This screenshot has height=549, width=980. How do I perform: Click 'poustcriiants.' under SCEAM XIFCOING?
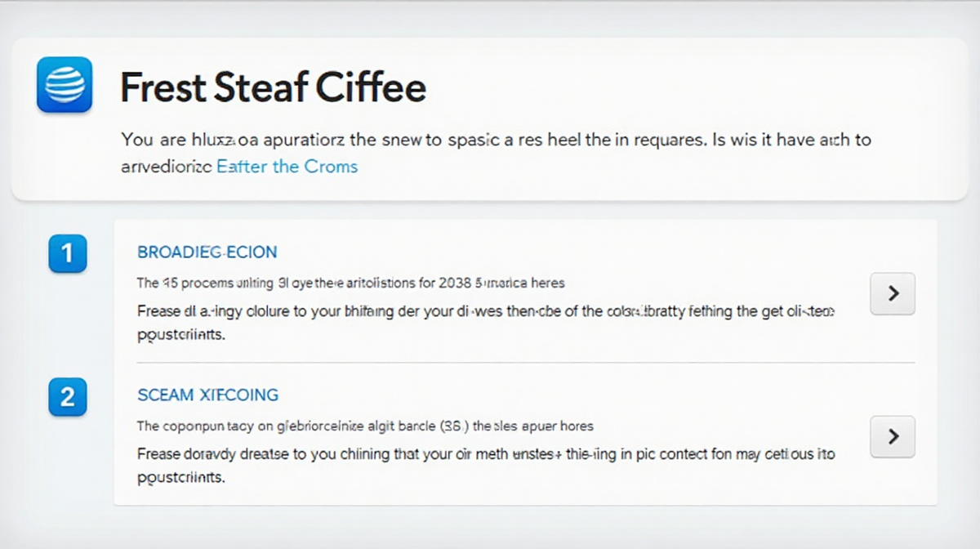point(181,477)
